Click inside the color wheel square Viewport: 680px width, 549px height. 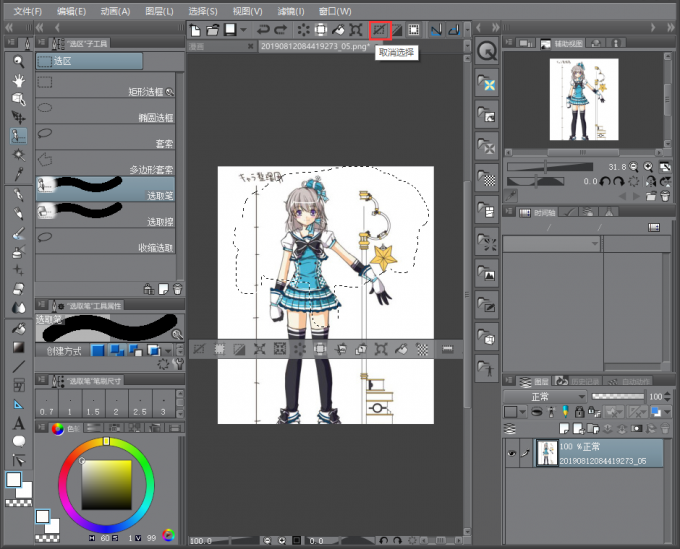(107, 485)
